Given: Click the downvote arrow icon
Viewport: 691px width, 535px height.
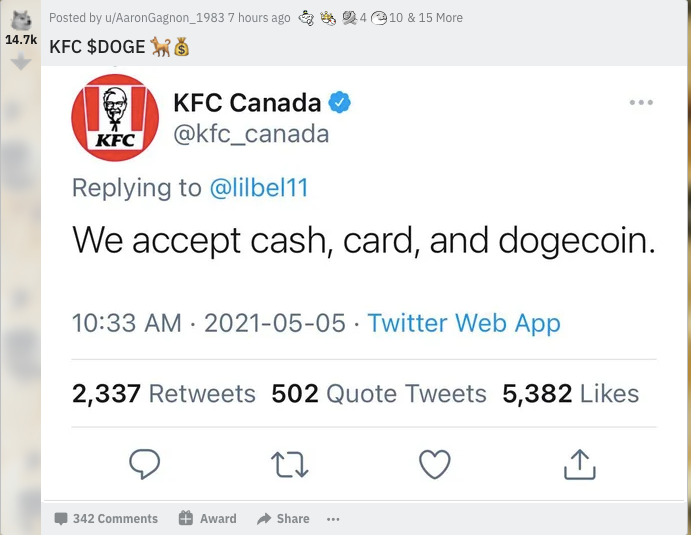Looking at the screenshot, I should click(21, 61).
